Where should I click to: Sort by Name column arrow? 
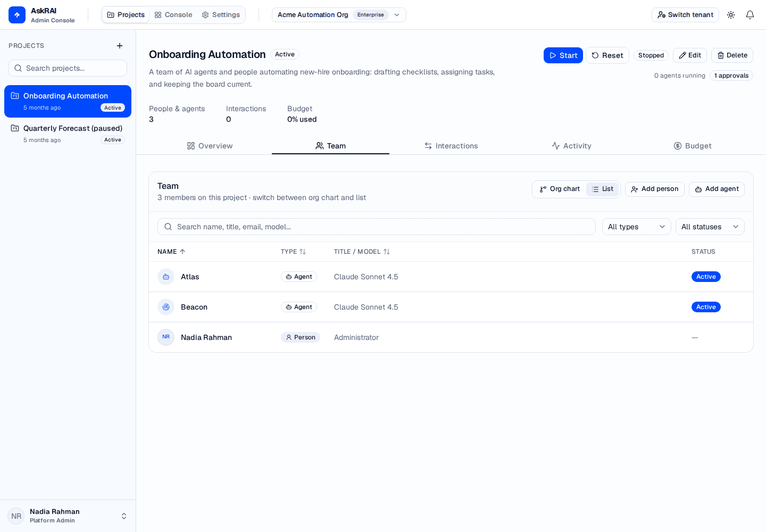(182, 252)
